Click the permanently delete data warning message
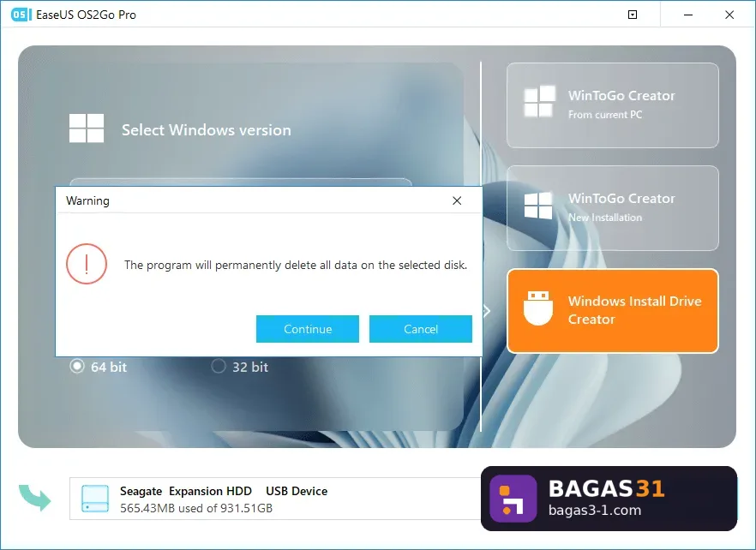Screen dimensions: 756x550 click(x=296, y=265)
